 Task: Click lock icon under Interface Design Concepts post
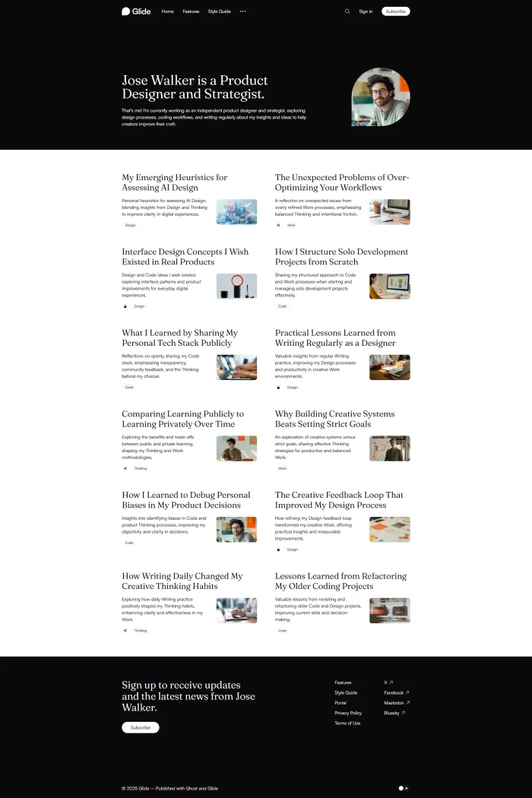(125, 306)
